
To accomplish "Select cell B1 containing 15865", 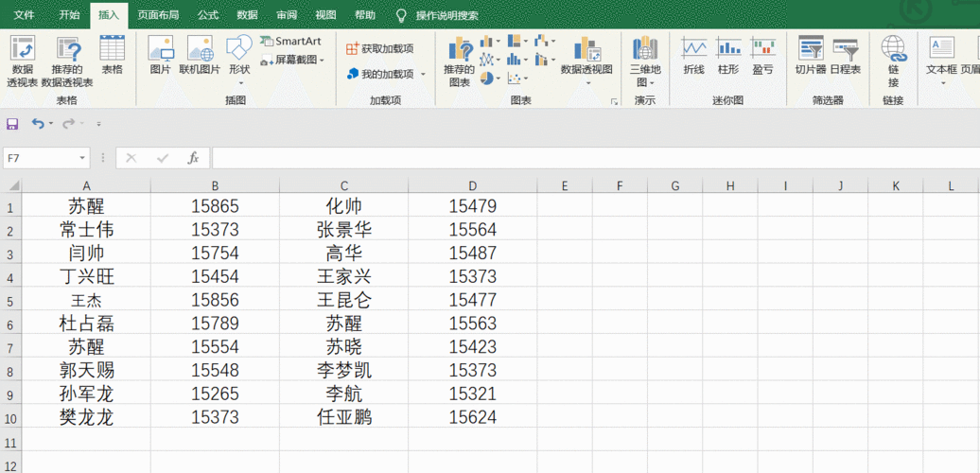I will pos(215,205).
